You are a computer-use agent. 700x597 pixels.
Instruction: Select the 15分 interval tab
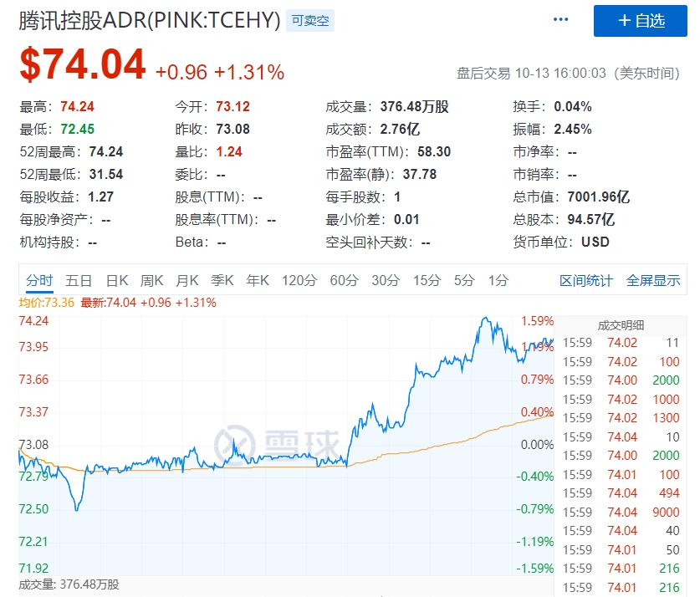(x=427, y=280)
